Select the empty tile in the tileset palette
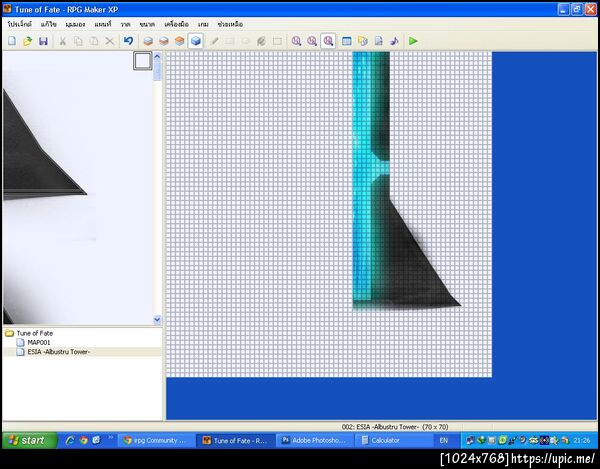 pyautogui.click(x=143, y=61)
